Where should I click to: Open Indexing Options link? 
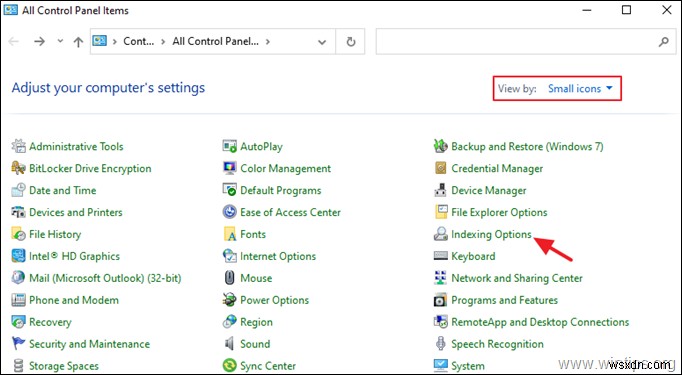tap(491, 234)
